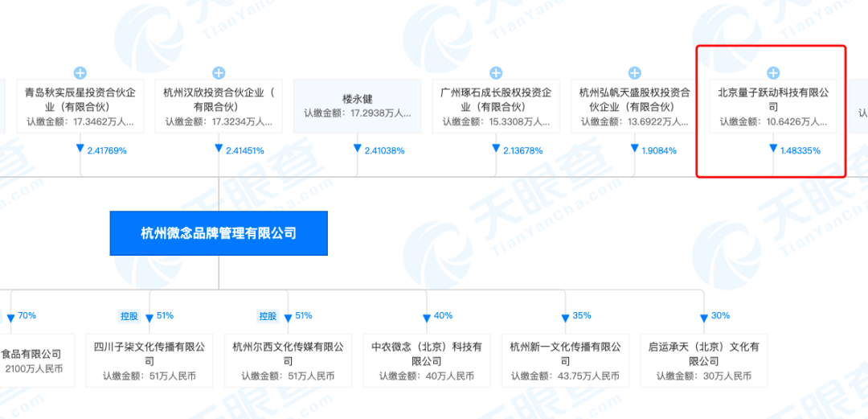
Task: Open 启运承天（北京）文化有限公司 node
Action: pyautogui.click(x=703, y=361)
